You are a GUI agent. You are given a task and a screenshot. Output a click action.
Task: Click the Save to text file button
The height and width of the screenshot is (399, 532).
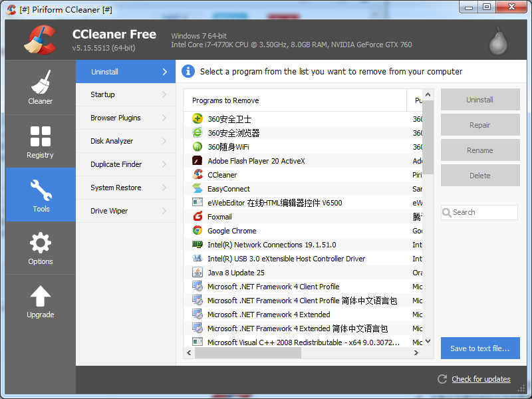[x=480, y=348]
